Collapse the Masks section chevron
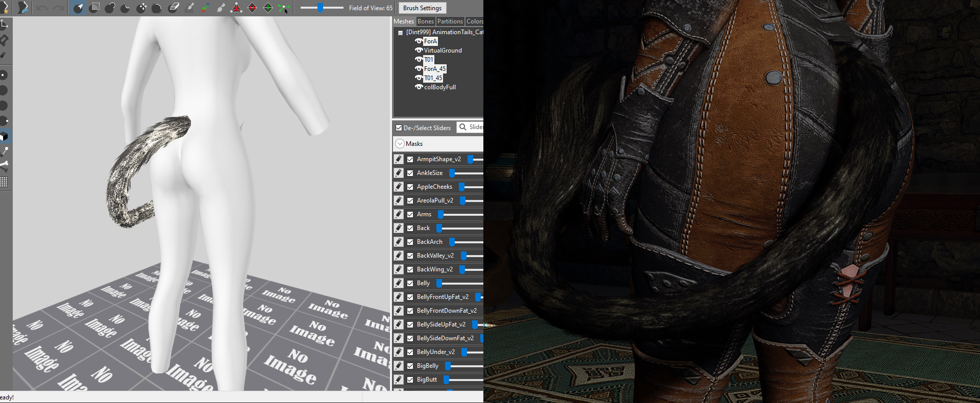The width and height of the screenshot is (980, 403). [x=400, y=144]
